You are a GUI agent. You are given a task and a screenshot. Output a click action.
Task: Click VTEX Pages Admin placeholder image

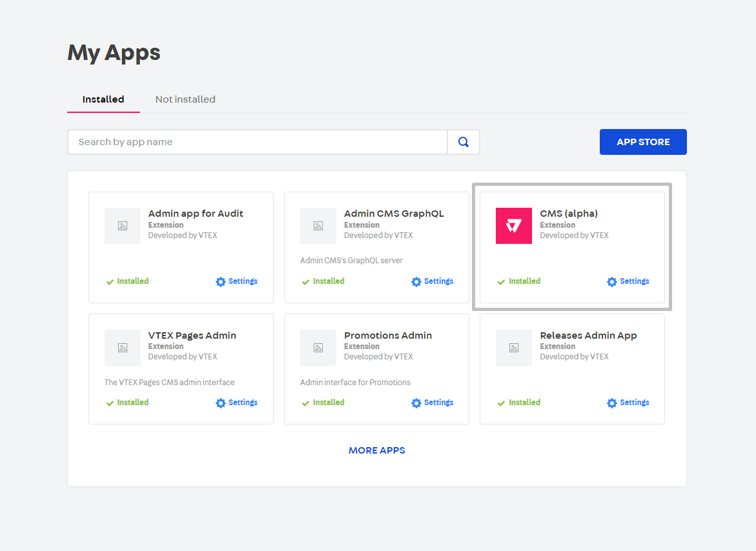tap(123, 348)
